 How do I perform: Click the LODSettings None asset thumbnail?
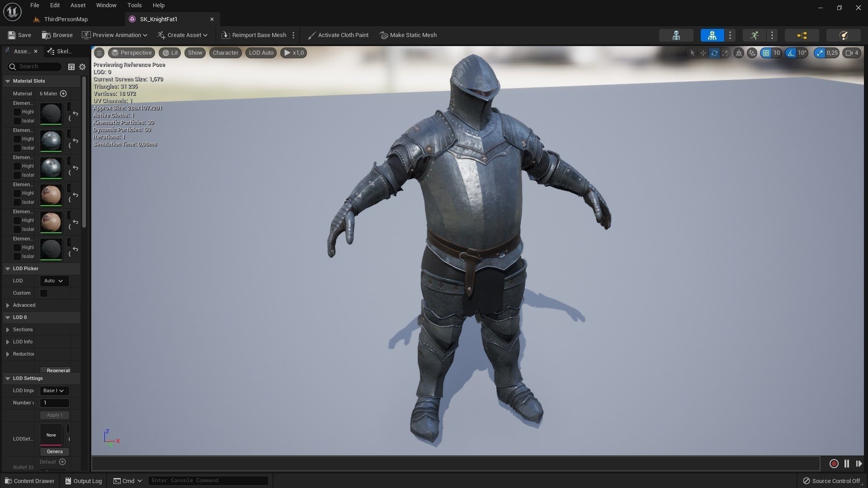pos(51,435)
